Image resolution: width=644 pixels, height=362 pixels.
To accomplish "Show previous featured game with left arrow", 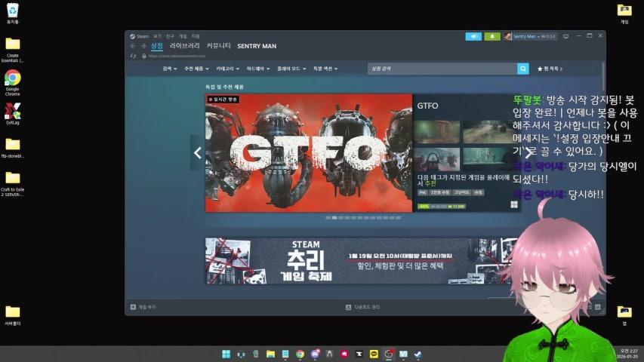I will pyautogui.click(x=198, y=152).
